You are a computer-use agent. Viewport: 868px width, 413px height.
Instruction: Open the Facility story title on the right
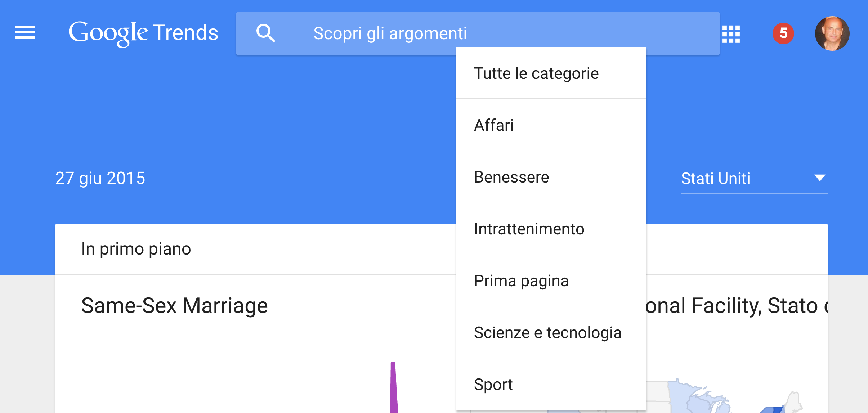pyautogui.click(x=735, y=306)
